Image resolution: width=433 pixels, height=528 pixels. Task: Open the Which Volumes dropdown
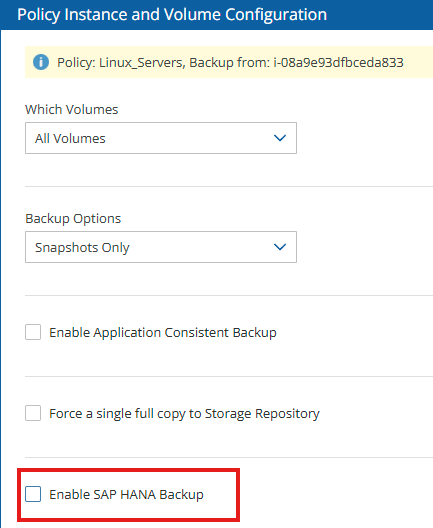click(x=161, y=138)
